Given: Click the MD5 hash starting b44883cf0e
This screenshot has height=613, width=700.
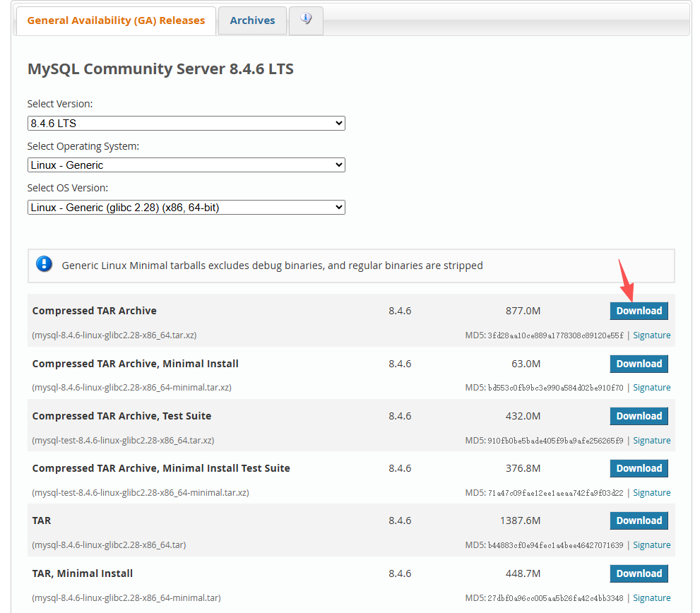Looking at the screenshot, I should click(x=555, y=546).
